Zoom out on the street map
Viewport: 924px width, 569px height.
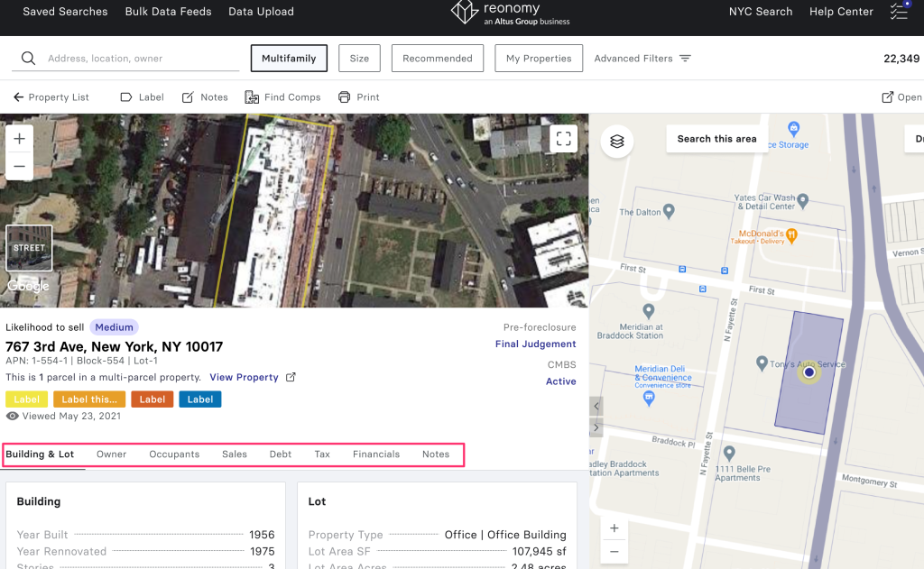click(x=614, y=551)
